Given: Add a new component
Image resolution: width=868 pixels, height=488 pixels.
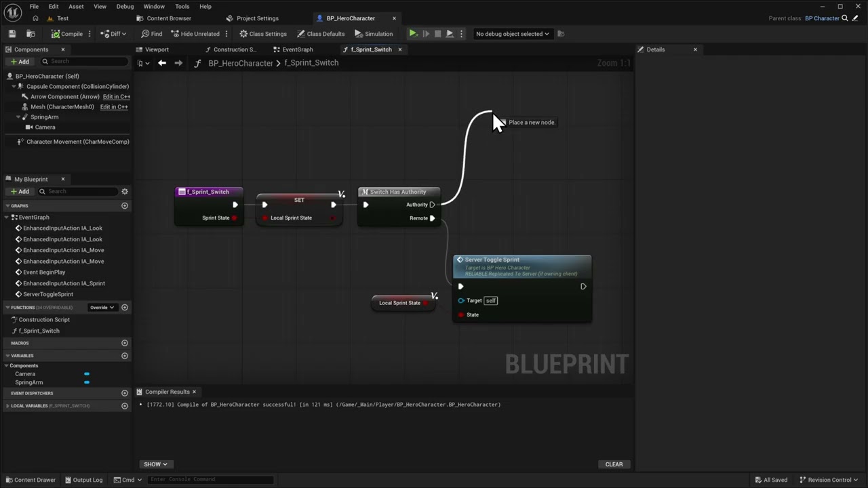Looking at the screenshot, I should (20, 62).
